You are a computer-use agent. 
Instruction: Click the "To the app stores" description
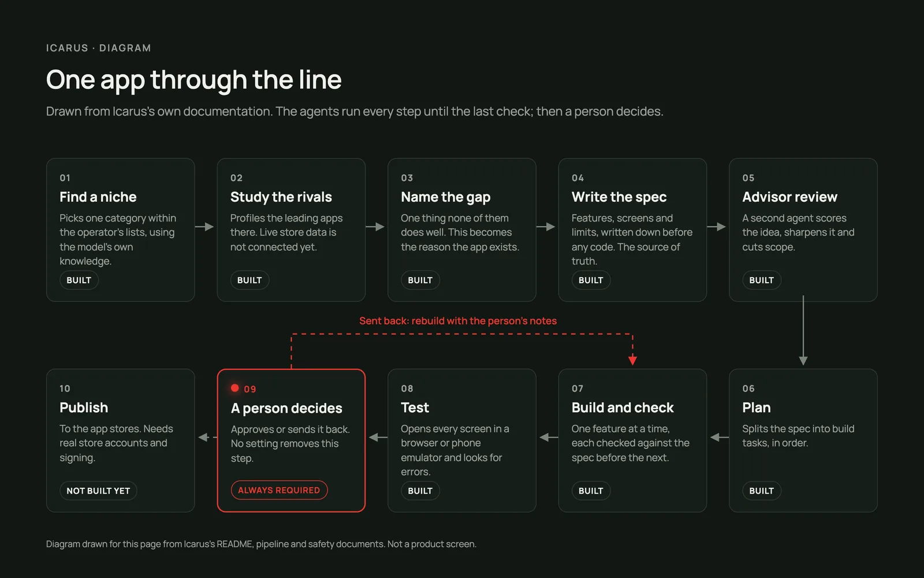(116, 443)
